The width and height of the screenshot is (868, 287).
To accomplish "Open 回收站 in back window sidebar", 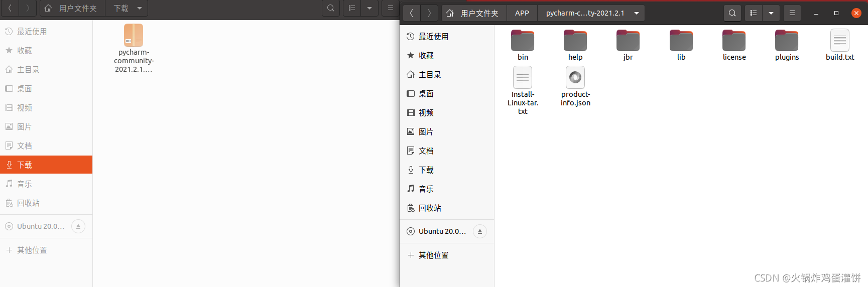I will [x=46, y=203].
